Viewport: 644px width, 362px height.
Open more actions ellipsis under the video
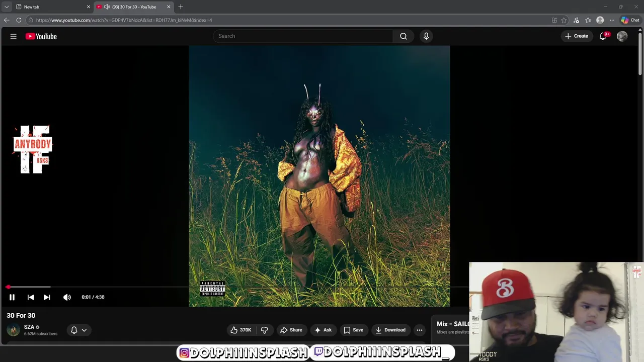pos(420,330)
